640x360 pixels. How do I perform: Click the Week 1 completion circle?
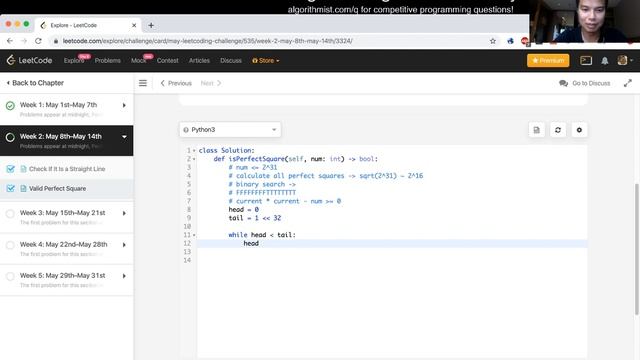point(10,105)
